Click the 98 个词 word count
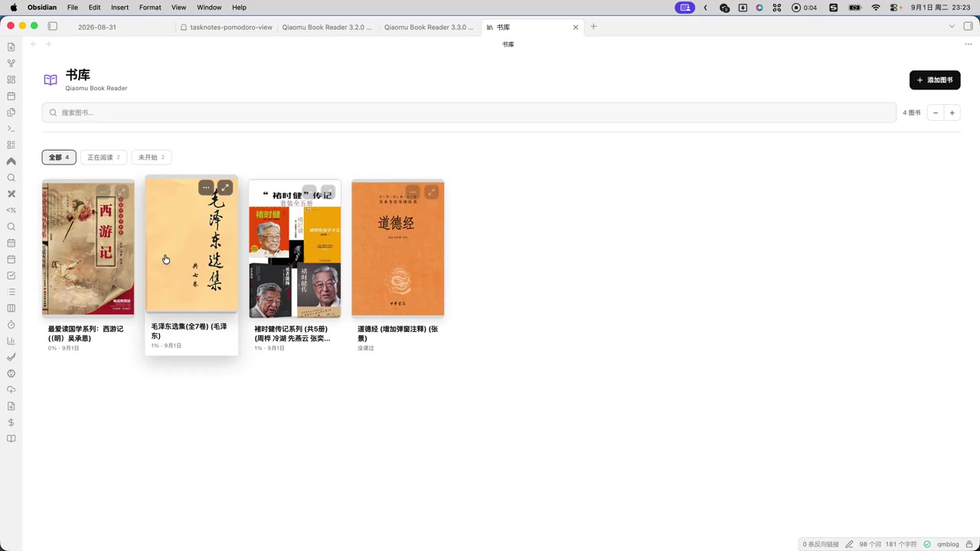Image resolution: width=980 pixels, height=551 pixels. coord(870,544)
